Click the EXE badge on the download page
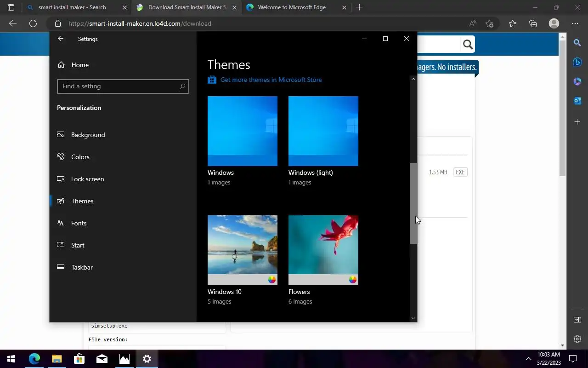The width and height of the screenshot is (588, 368). 460,172
